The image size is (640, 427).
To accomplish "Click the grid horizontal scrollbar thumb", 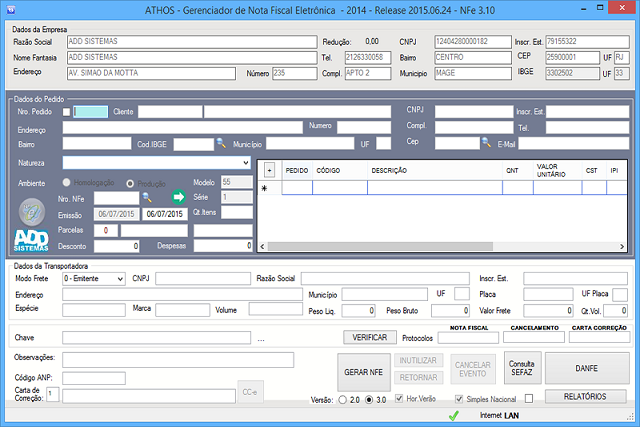I will tap(380, 246).
